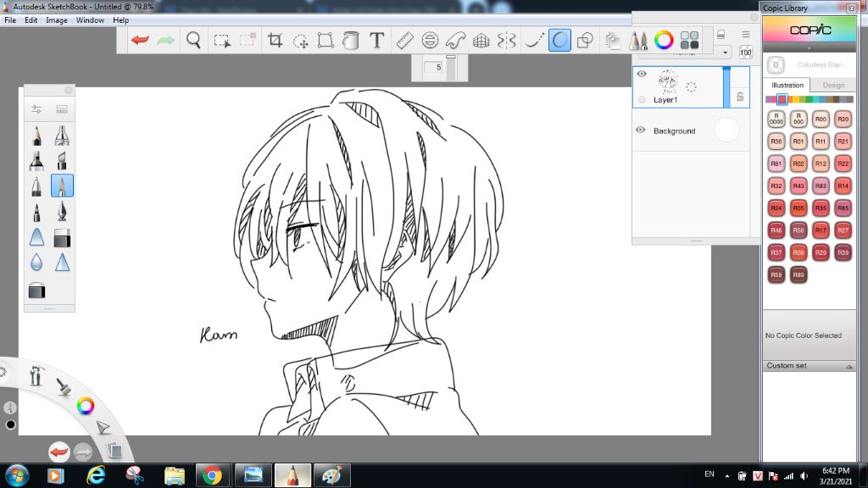Select the Quick Transform tool
The width and height of the screenshot is (868, 488).
[301, 41]
